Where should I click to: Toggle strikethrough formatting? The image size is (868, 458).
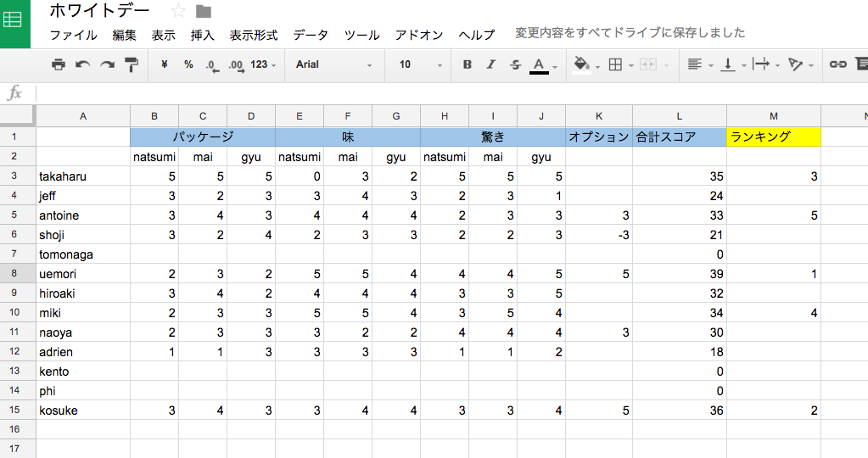pos(515,64)
